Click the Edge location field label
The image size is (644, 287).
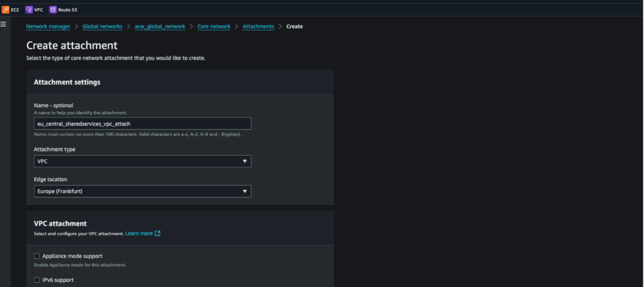coord(51,179)
